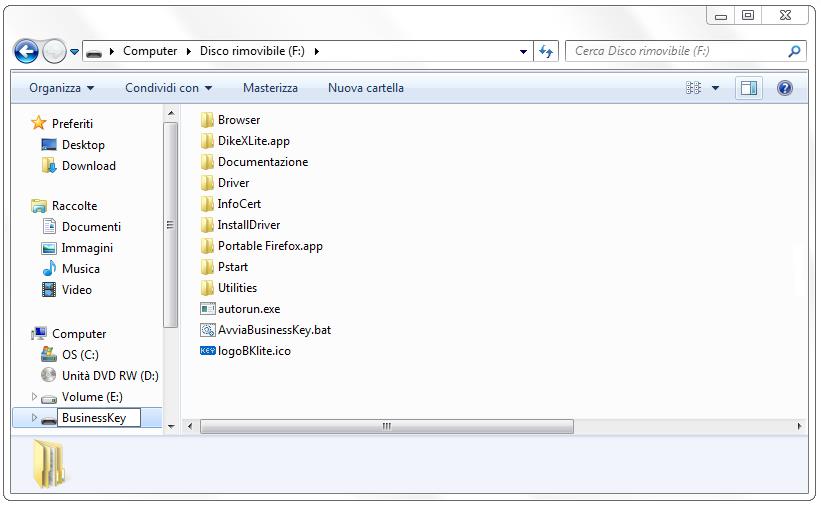
Task: Select Download in Preferiti
Action: click(88, 166)
